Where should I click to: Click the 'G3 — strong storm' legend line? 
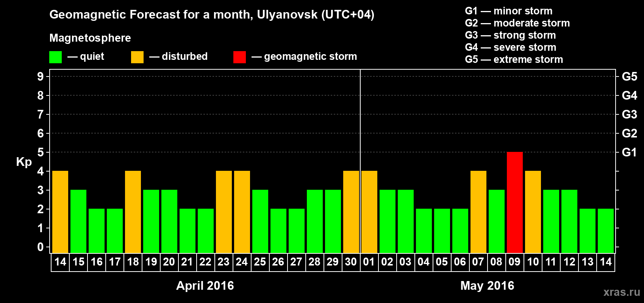click(x=510, y=35)
